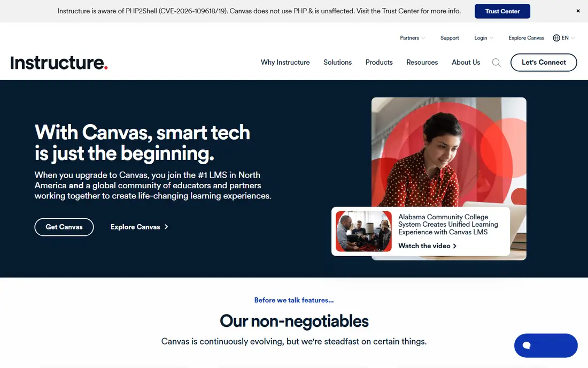Open the Solutions menu
The image size is (588, 368).
pyautogui.click(x=337, y=62)
